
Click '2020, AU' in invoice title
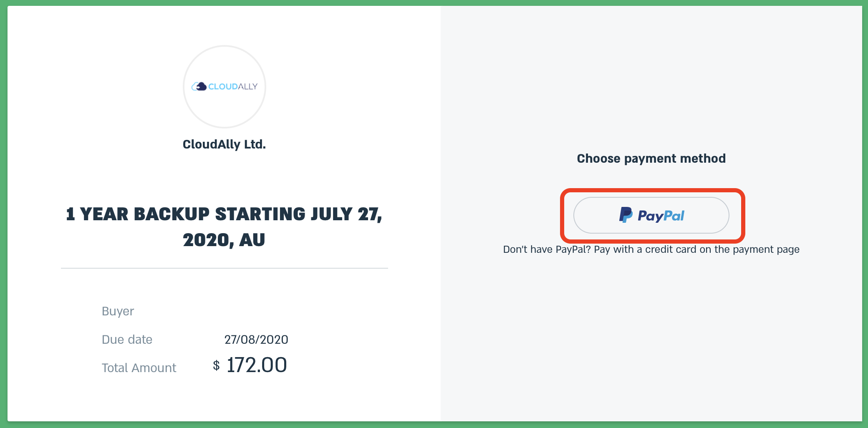224,240
